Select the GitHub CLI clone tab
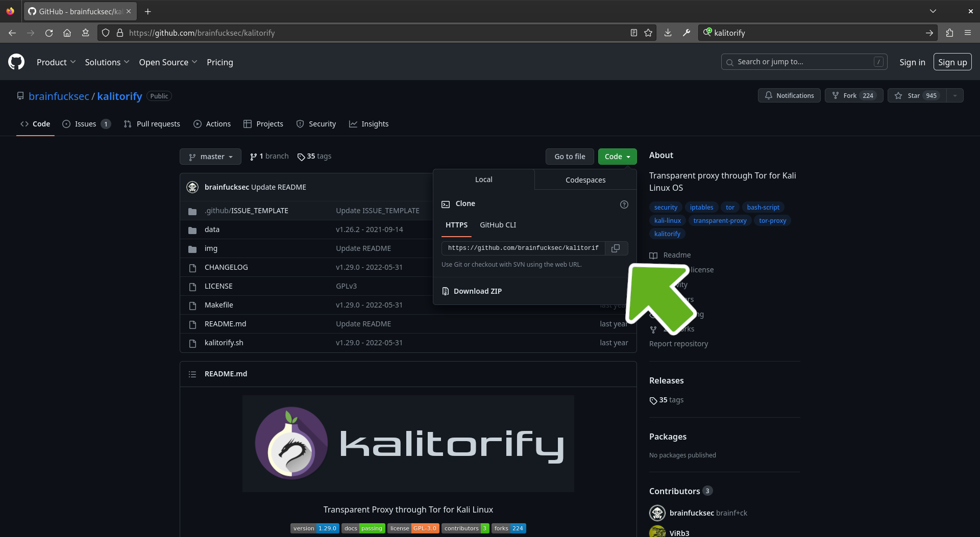 498,225
